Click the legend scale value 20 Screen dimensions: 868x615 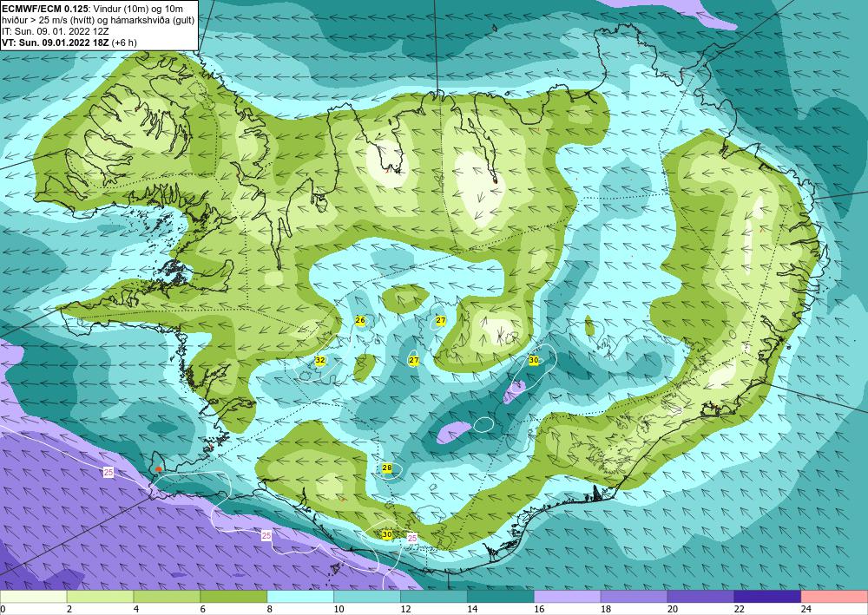672,609
